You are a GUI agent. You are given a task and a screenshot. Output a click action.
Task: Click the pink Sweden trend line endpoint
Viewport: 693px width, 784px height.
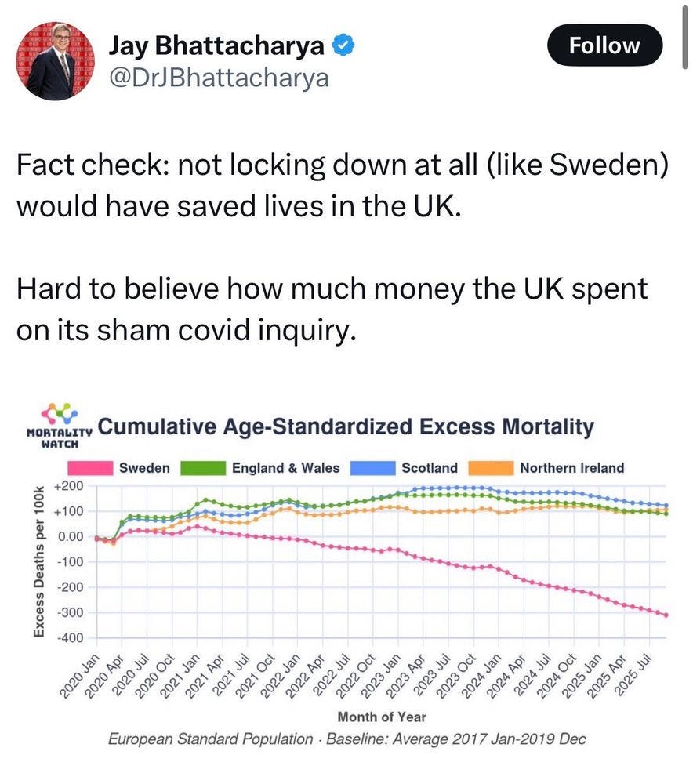667,615
